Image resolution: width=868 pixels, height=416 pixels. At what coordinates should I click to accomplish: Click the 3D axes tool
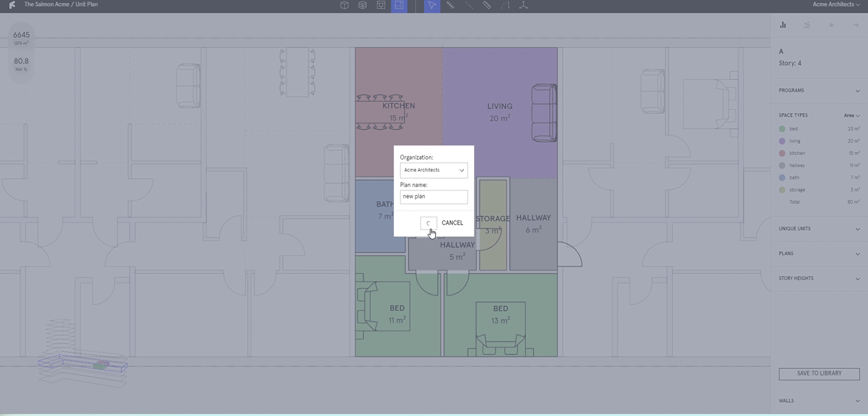523,5
